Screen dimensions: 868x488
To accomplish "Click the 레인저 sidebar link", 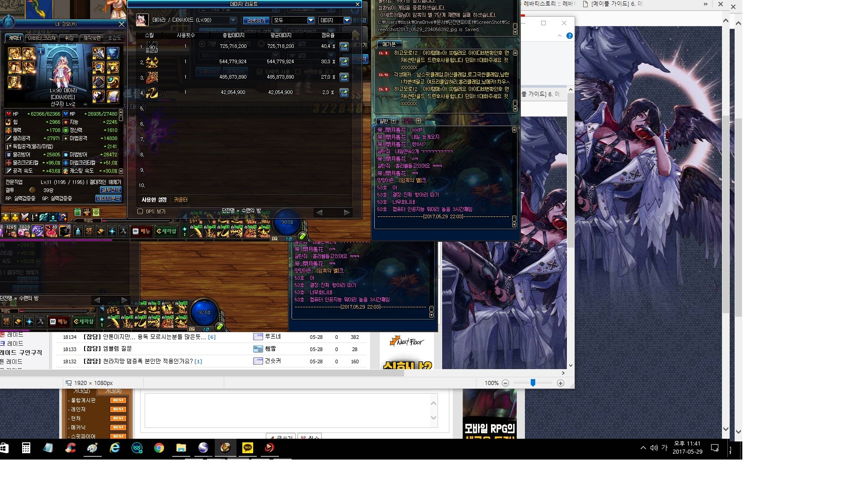I will (78, 409).
